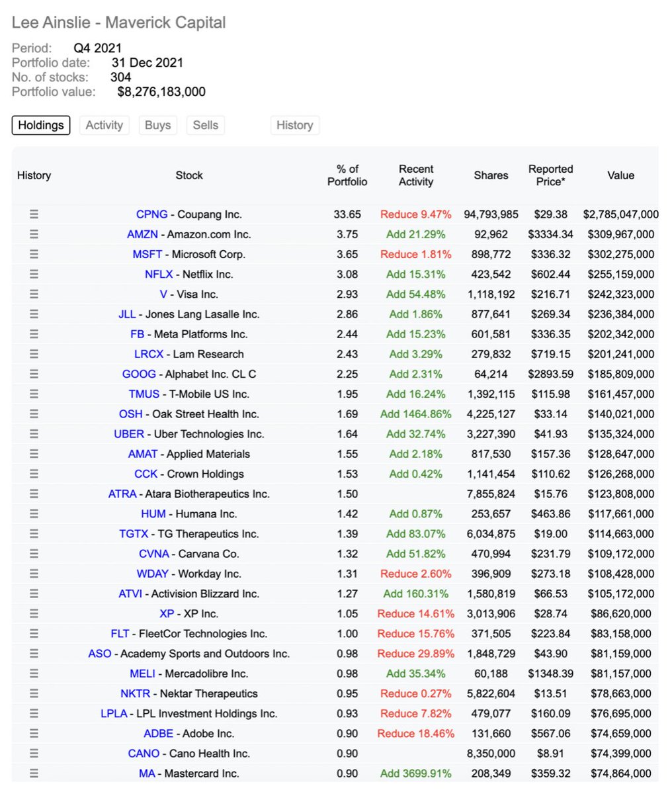Open history icon for Uber Technologies row
This screenshot has width=672, height=794.
tap(34, 434)
